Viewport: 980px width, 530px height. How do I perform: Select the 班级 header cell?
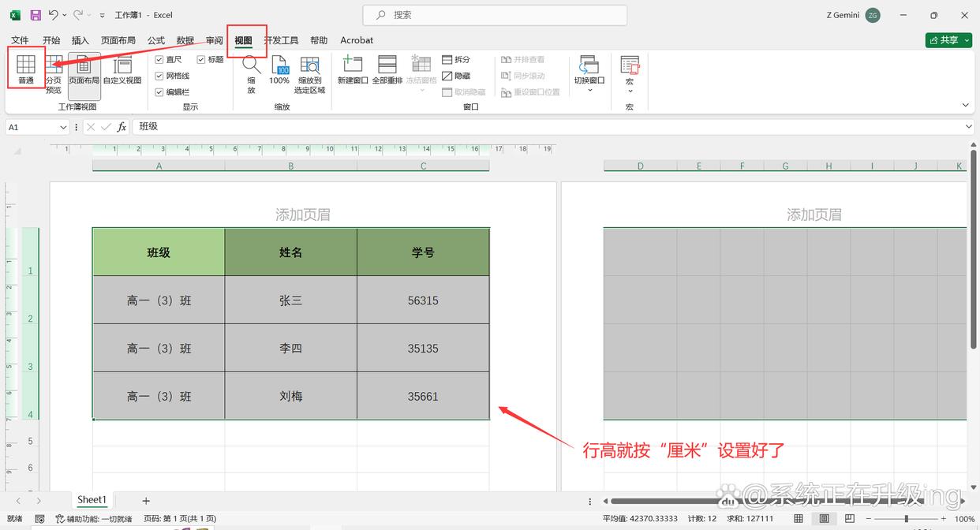click(x=159, y=252)
